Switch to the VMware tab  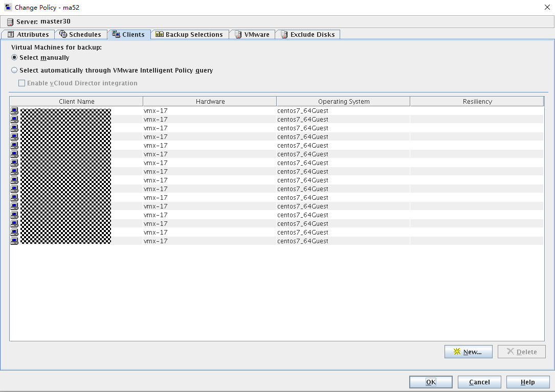pos(252,35)
